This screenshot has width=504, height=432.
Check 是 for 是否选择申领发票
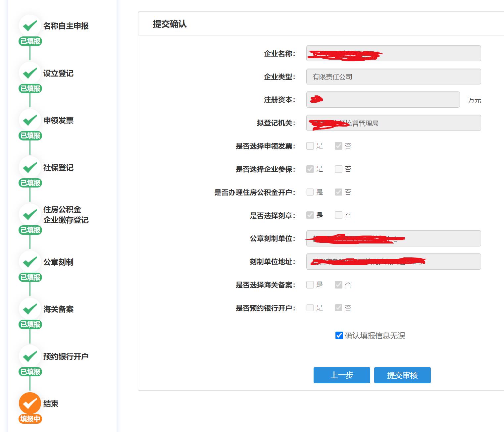pos(310,146)
